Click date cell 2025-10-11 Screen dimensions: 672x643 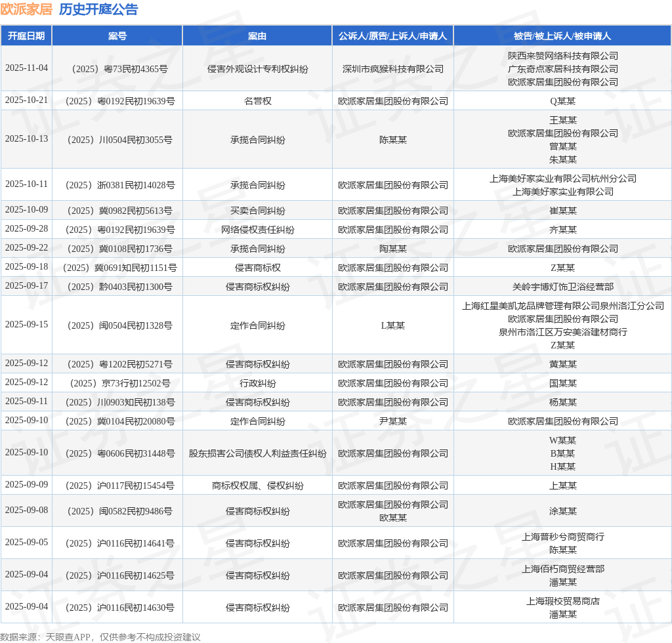[x=26, y=184]
